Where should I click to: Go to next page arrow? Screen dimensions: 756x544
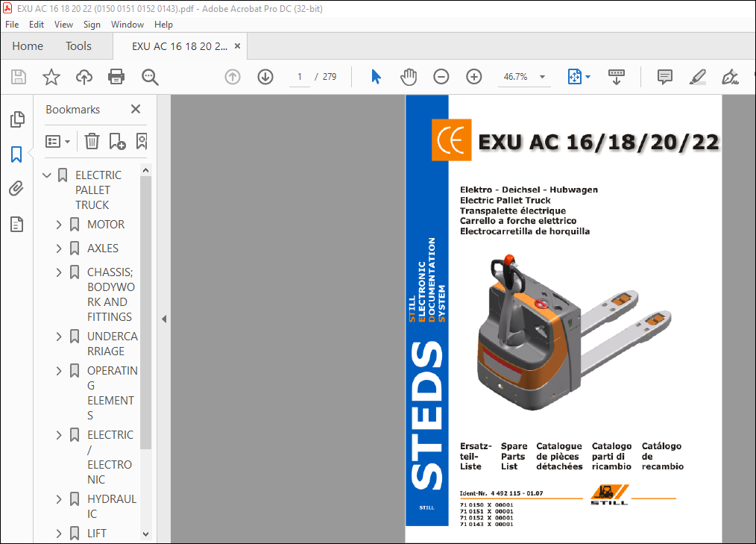click(x=265, y=77)
